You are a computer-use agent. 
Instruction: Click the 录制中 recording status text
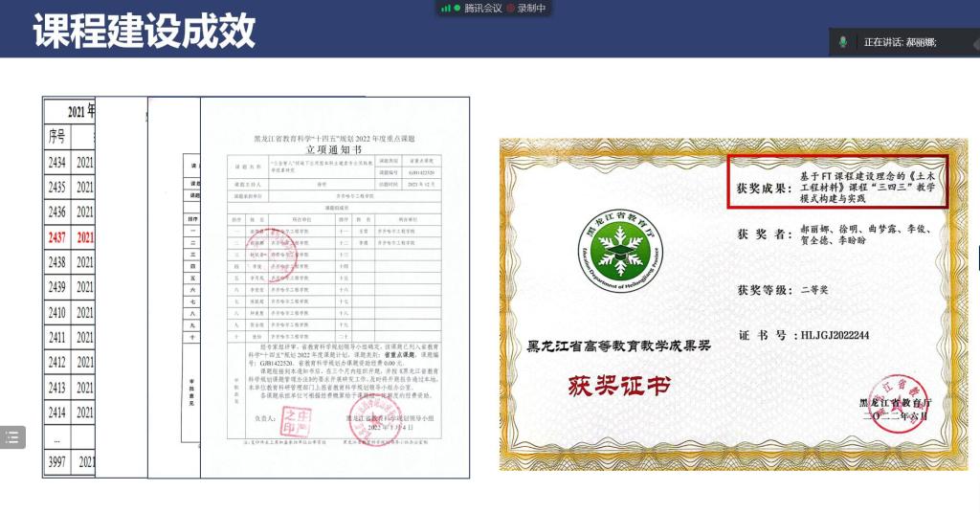tap(531, 8)
